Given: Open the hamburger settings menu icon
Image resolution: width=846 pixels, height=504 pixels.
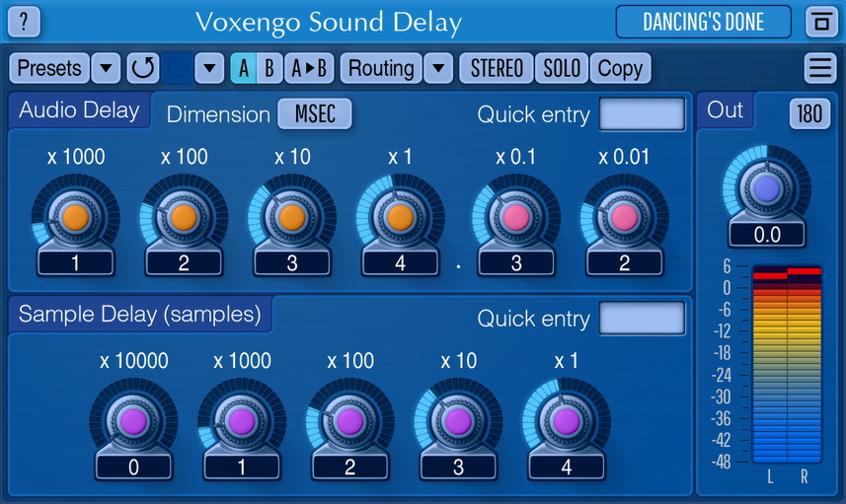Looking at the screenshot, I should (x=820, y=68).
